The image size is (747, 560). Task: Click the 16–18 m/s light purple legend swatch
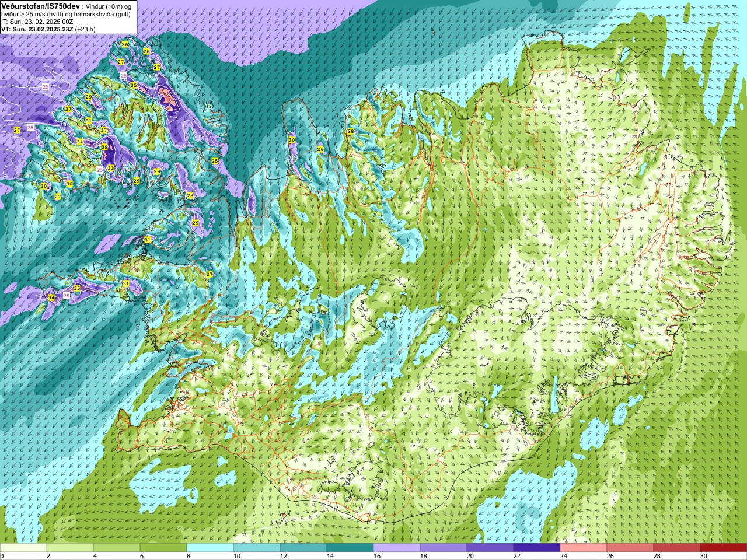[397, 547]
